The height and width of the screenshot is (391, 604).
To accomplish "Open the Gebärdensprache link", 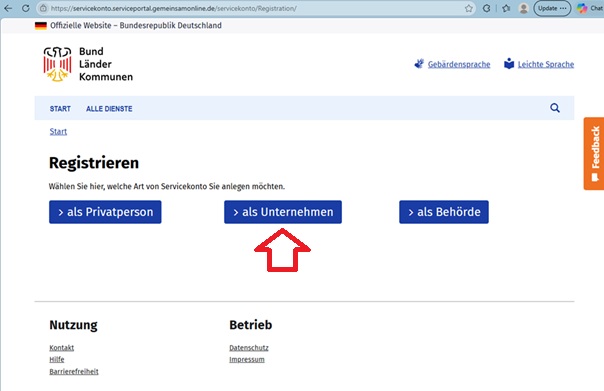I will click(x=459, y=64).
